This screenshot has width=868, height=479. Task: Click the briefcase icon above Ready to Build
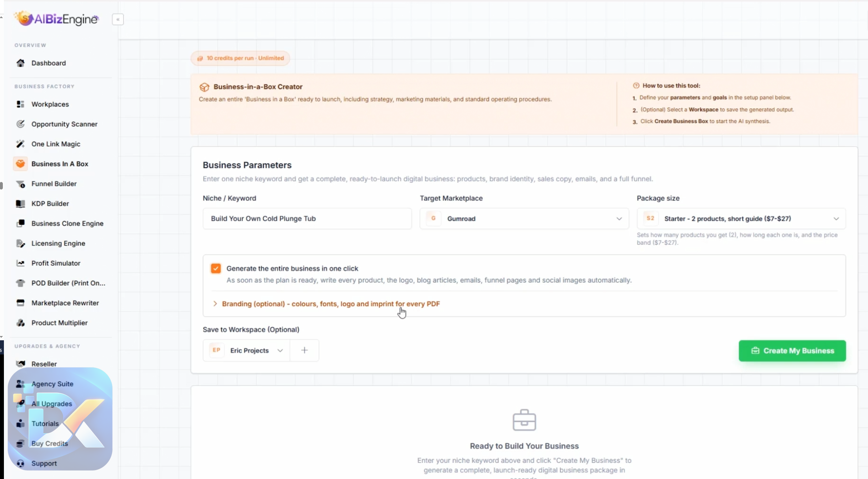pyautogui.click(x=524, y=420)
